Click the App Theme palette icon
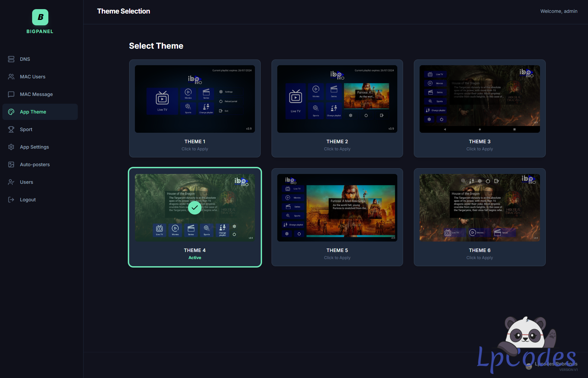The image size is (588, 378). click(11, 112)
